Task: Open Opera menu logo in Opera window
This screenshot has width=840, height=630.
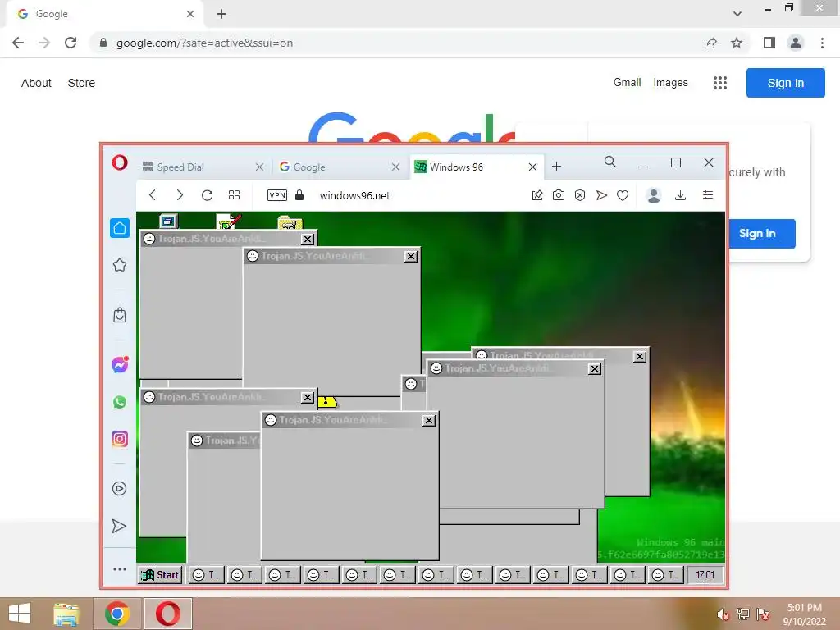Action: 120,162
